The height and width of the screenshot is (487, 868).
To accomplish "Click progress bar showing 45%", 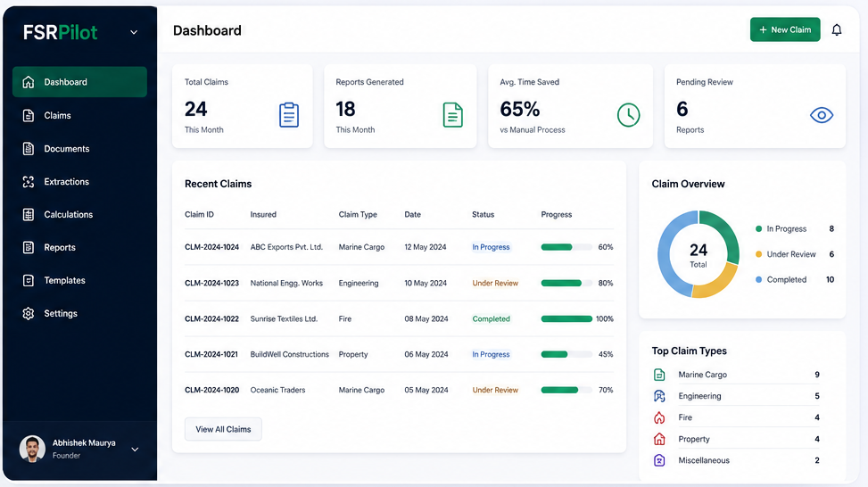I will [566, 354].
